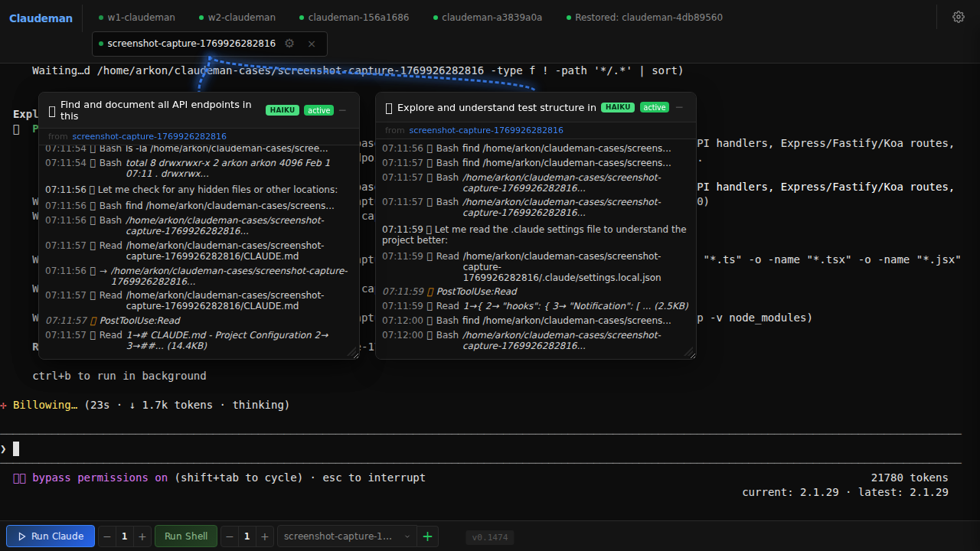This screenshot has width=980, height=551.
Task: Click the 07:11:54 Bash ls -la entry
Action: pos(199,148)
